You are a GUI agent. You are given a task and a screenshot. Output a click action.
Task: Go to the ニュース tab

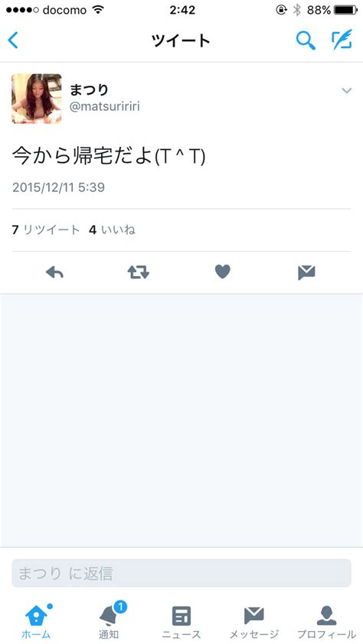click(x=181, y=623)
